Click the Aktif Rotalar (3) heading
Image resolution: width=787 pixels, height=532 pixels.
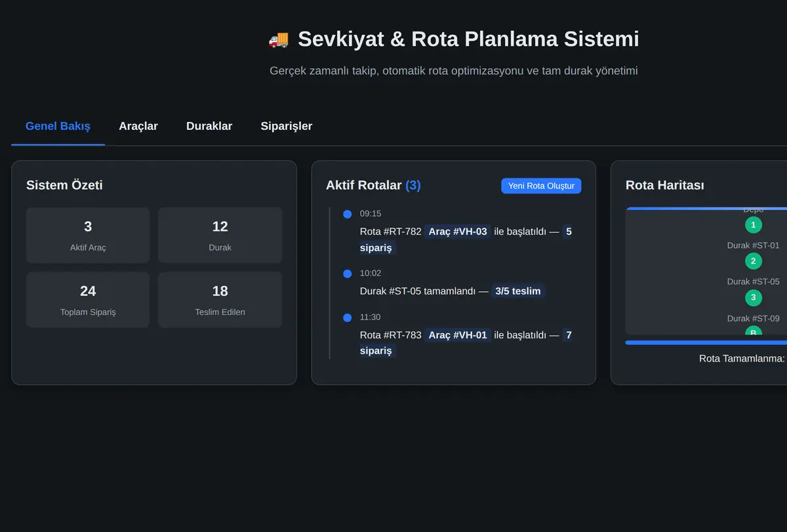pyautogui.click(x=373, y=186)
